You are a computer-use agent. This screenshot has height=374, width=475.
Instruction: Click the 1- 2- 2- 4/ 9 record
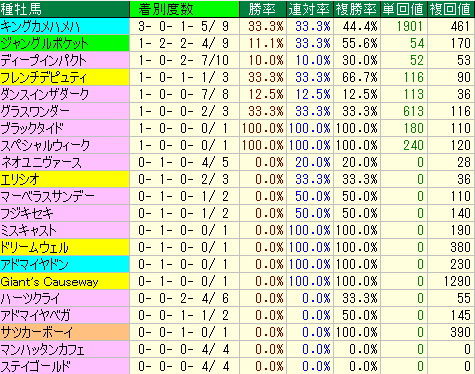point(184,43)
